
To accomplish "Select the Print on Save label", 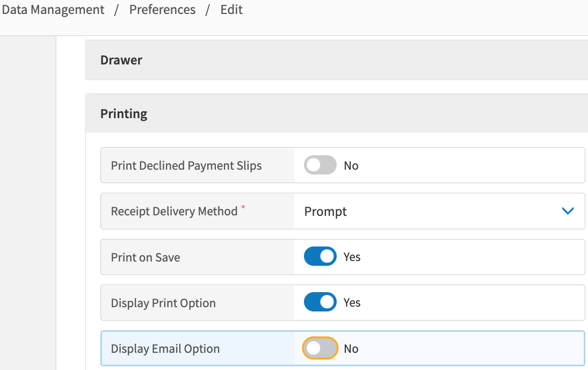I will tap(146, 257).
